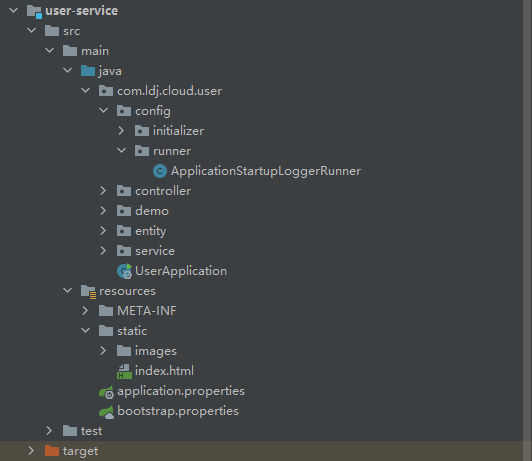
Task: Click the index.html file icon
Action: click(x=124, y=371)
